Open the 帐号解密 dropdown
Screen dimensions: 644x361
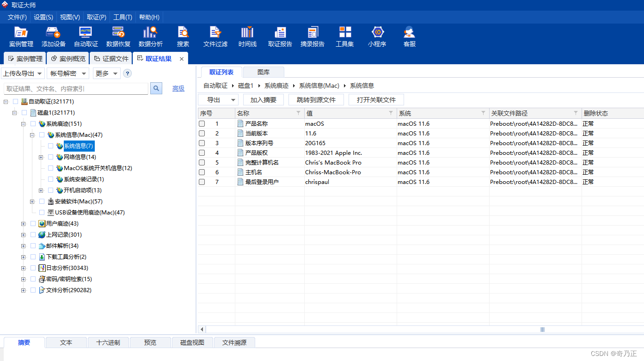tap(67, 73)
